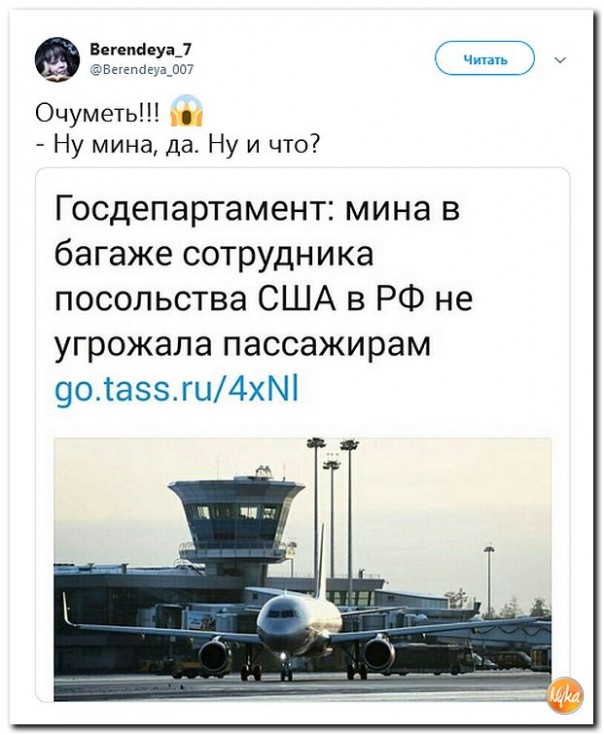Click the engine on the plane's right side of the photo
This screenshot has height=735, width=604.
point(378,653)
